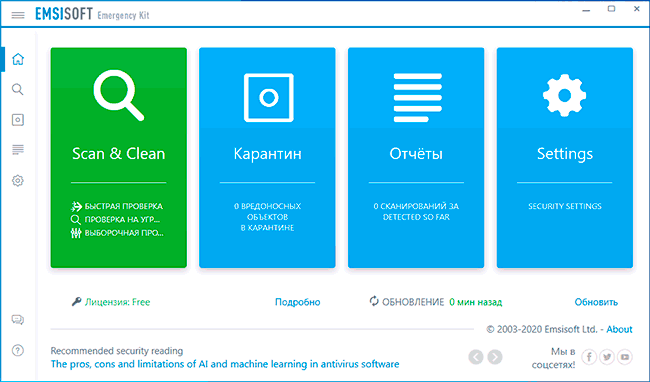Minimize the Emsisoft window
650x382 pixels.
tap(586, 9)
